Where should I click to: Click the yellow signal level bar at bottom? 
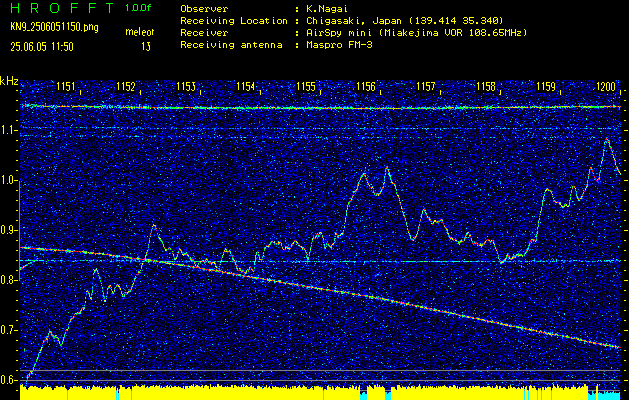320,393
